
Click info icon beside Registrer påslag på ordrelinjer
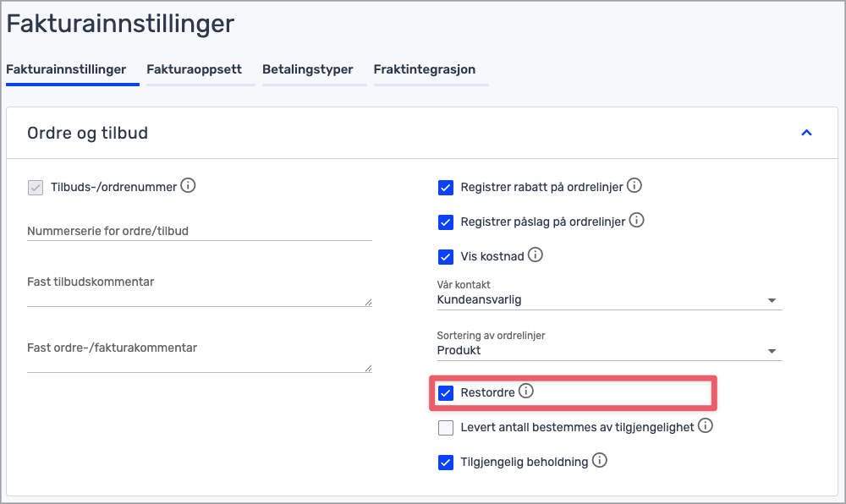coord(637,220)
